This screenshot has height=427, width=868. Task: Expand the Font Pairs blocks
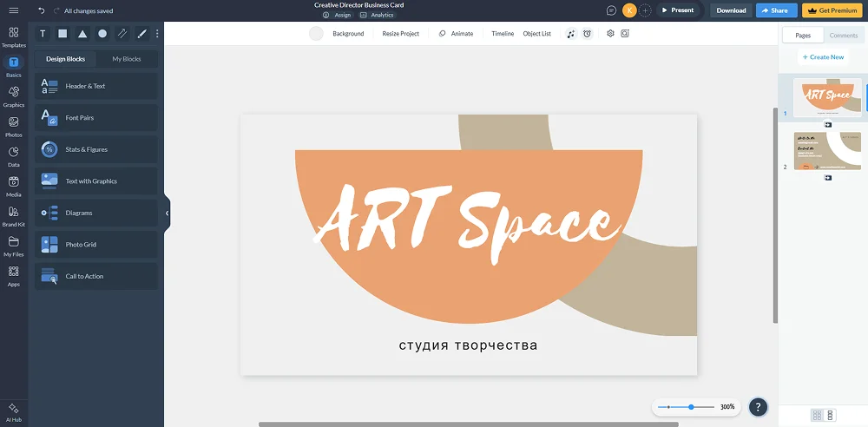tap(96, 118)
